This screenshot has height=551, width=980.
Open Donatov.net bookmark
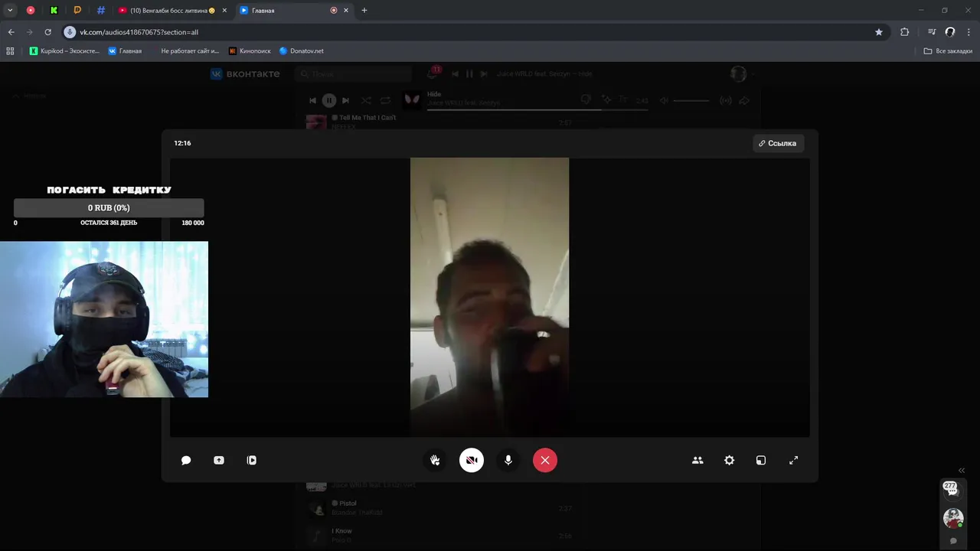pyautogui.click(x=302, y=51)
